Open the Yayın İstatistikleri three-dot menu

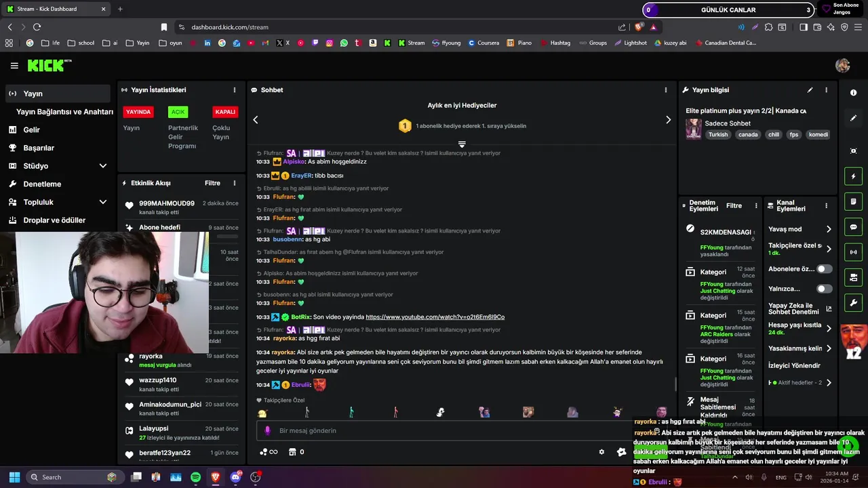click(x=235, y=90)
